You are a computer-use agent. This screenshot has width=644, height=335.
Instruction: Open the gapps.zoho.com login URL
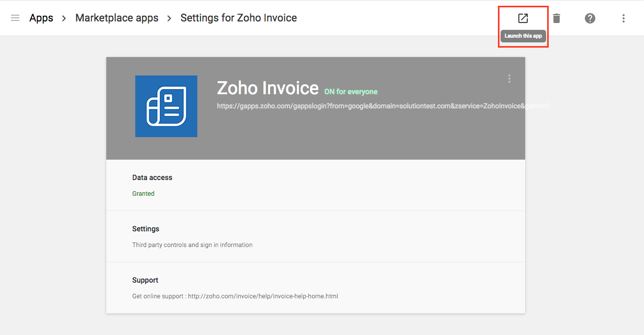point(382,106)
